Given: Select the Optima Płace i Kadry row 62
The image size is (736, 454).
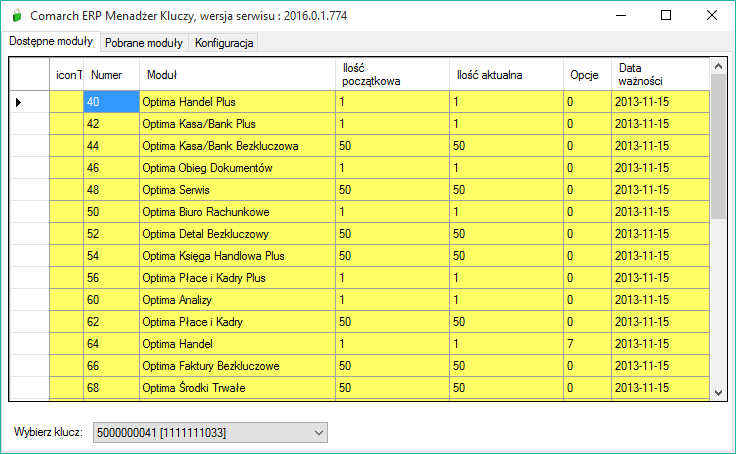Looking at the screenshot, I should pyautogui.click(x=238, y=322).
